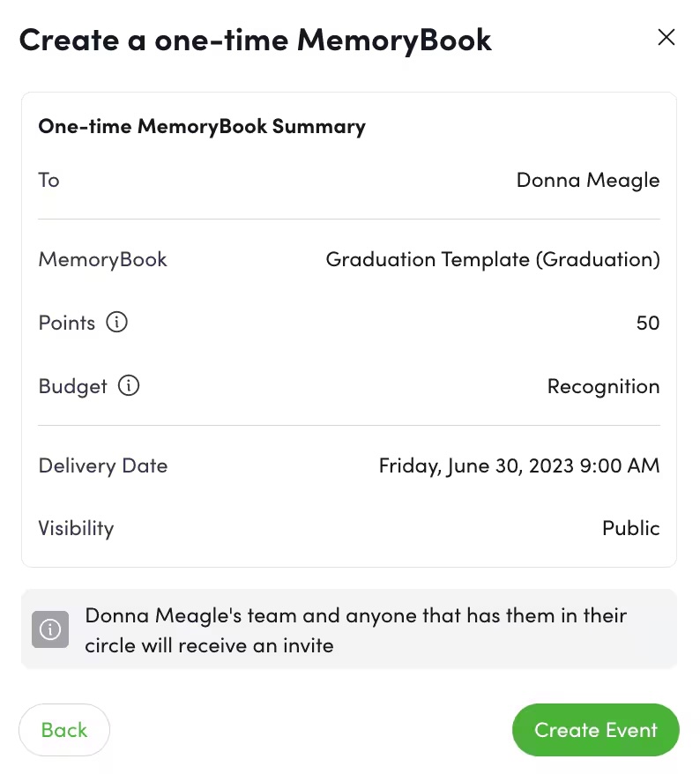
Task: Click the points value 50
Action: click(x=647, y=323)
